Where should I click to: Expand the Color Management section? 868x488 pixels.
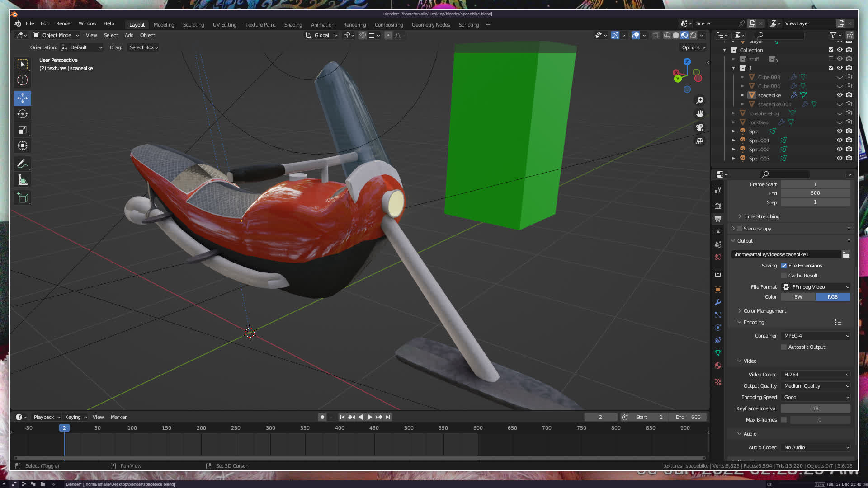click(764, 311)
